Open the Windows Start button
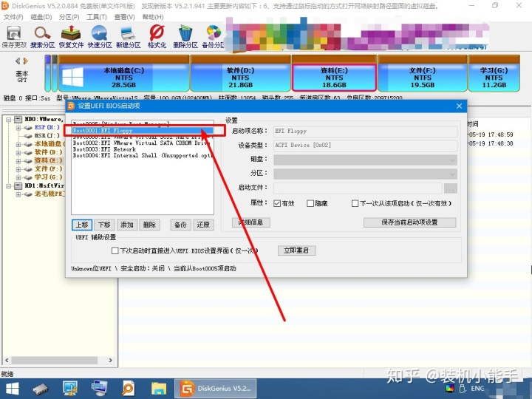The width and height of the screenshot is (532, 399). pyautogui.click(x=13, y=389)
